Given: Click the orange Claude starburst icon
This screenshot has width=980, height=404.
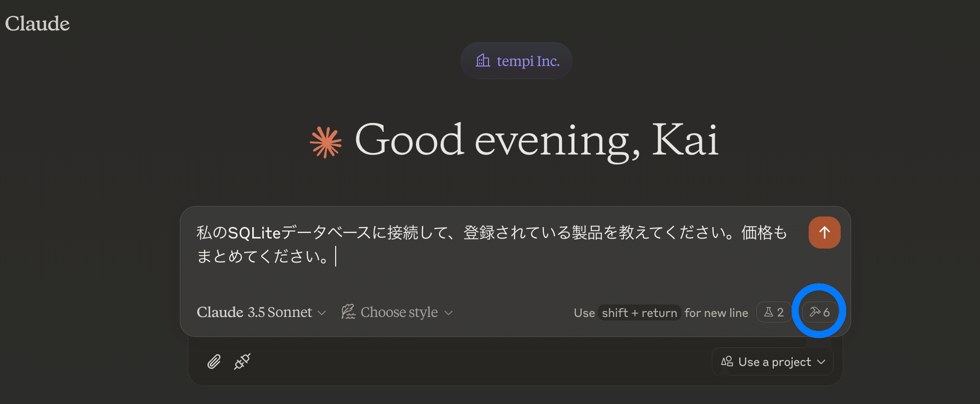Looking at the screenshot, I should coord(326,142).
